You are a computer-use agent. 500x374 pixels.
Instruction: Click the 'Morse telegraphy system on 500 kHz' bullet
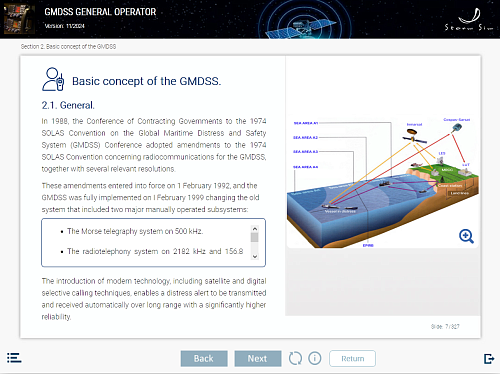click(x=135, y=231)
